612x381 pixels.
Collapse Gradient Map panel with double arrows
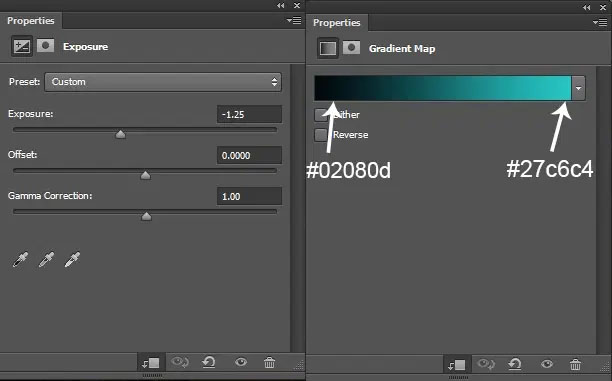point(587,7)
